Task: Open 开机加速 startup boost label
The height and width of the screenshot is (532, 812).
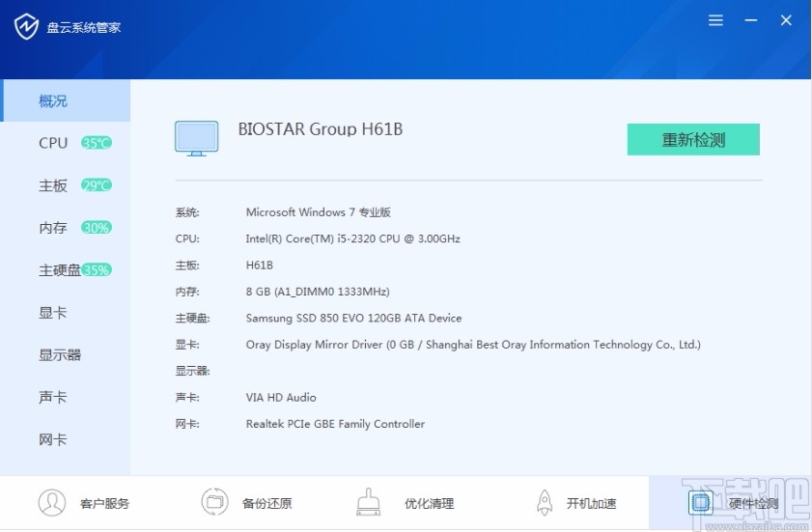Action: (x=592, y=503)
